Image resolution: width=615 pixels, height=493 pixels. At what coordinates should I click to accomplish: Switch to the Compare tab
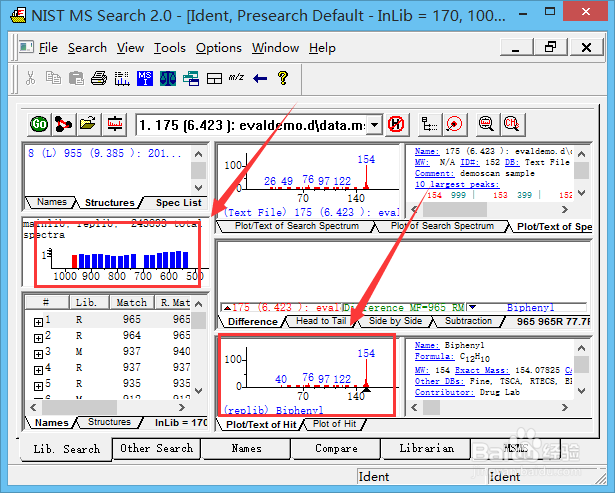click(336, 448)
